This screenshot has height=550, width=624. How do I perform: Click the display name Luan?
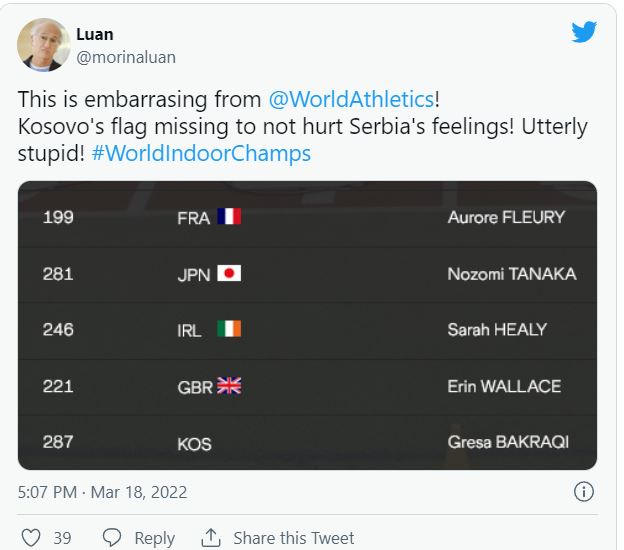pos(95,35)
